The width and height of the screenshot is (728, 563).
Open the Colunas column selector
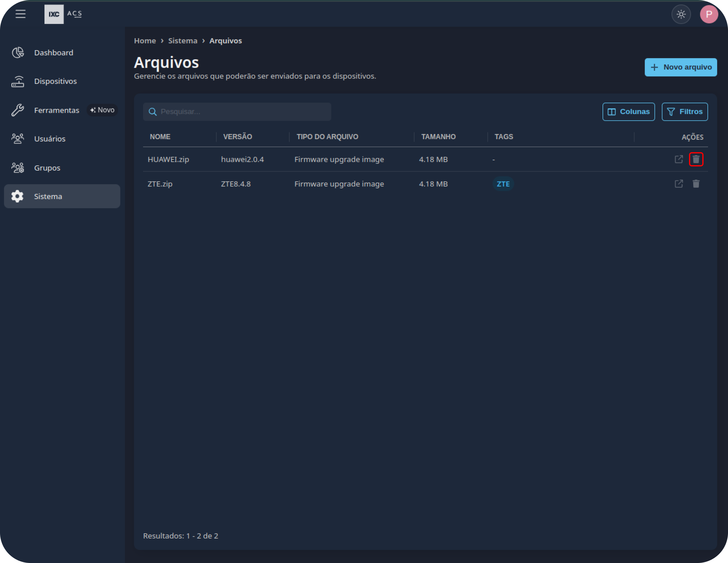629,112
